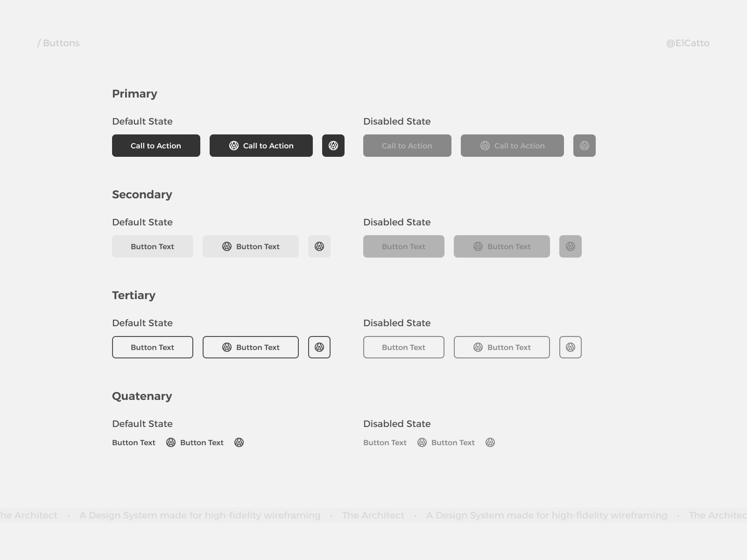Click the Quatenary disabled standalone icon
Screen dimensions: 747x560
coord(490,442)
